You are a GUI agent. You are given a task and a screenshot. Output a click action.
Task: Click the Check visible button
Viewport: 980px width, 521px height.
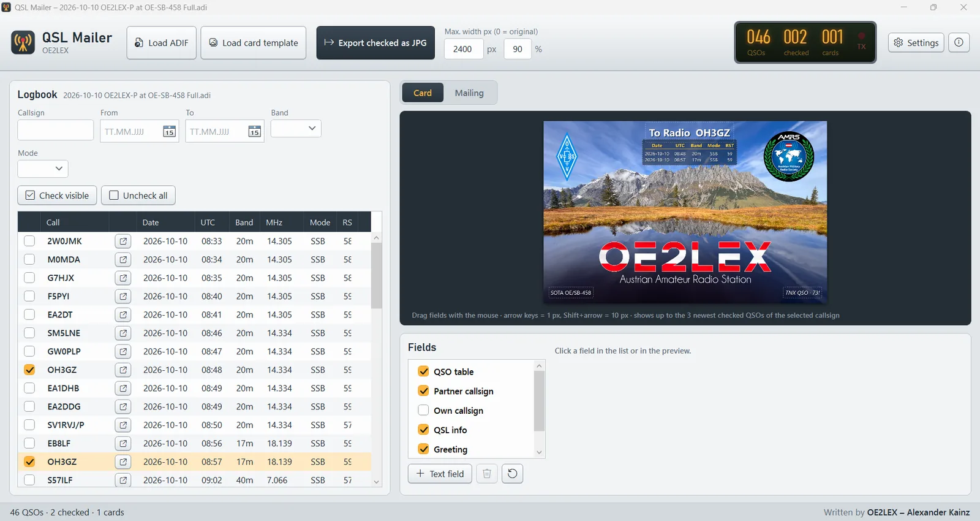point(57,196)
